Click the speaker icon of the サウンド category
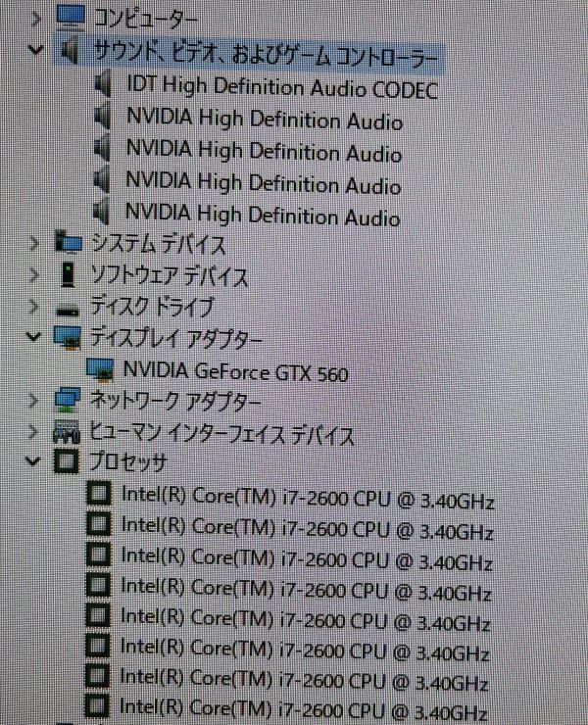 (70, 50)
